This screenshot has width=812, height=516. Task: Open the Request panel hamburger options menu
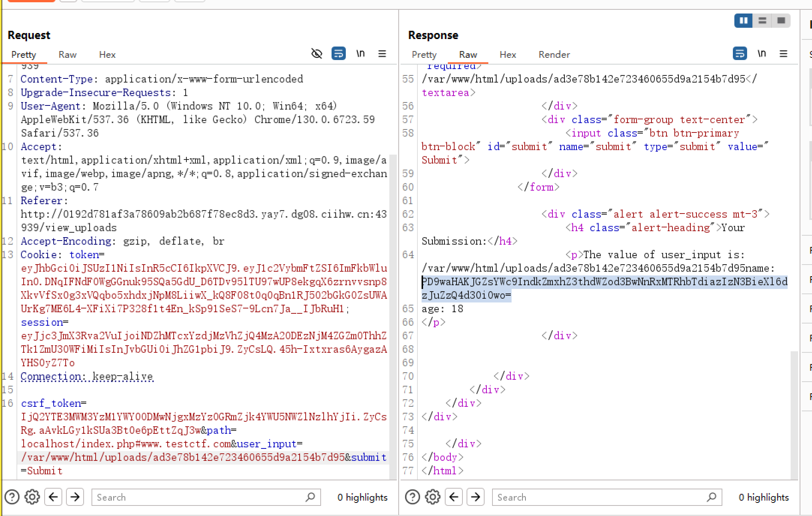[x=382, y=54]
